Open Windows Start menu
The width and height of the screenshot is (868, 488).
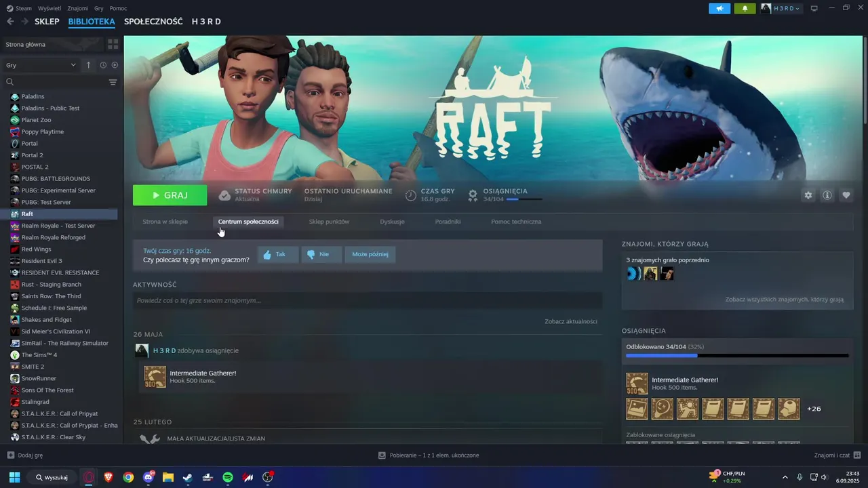click(x=14, y=477)
